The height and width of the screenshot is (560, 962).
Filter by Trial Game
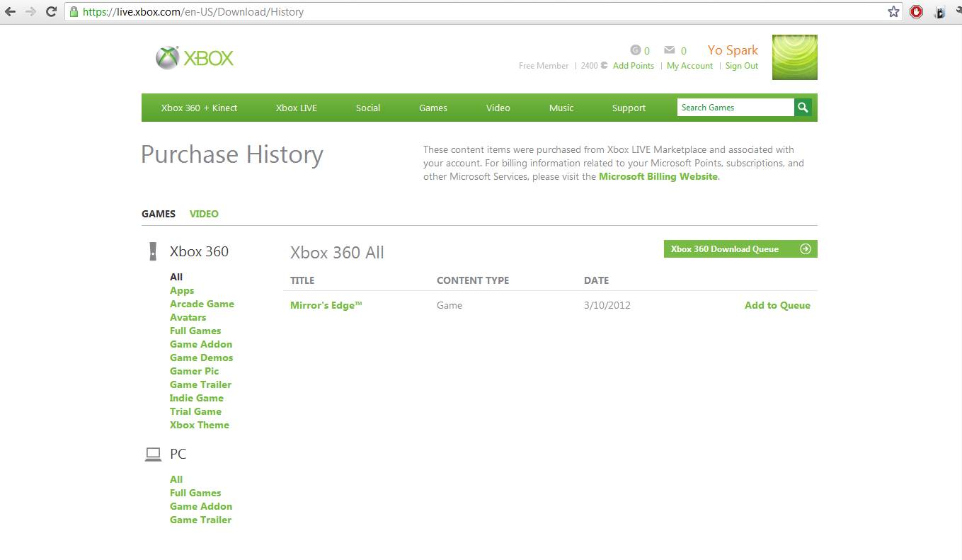click(195, 411)
